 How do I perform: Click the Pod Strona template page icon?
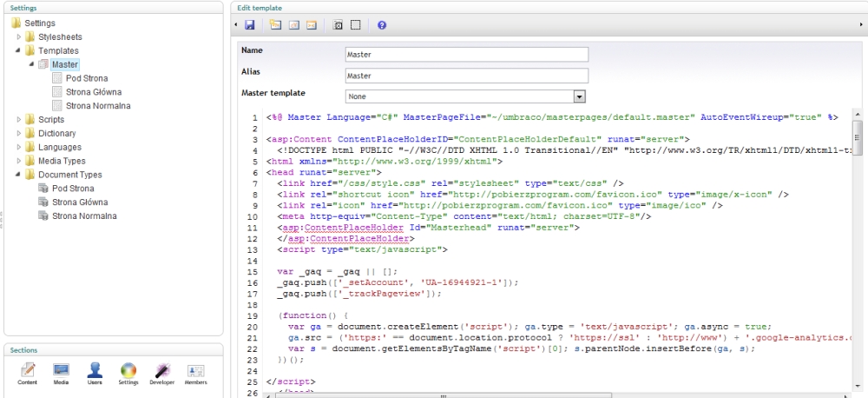point(57,78)
